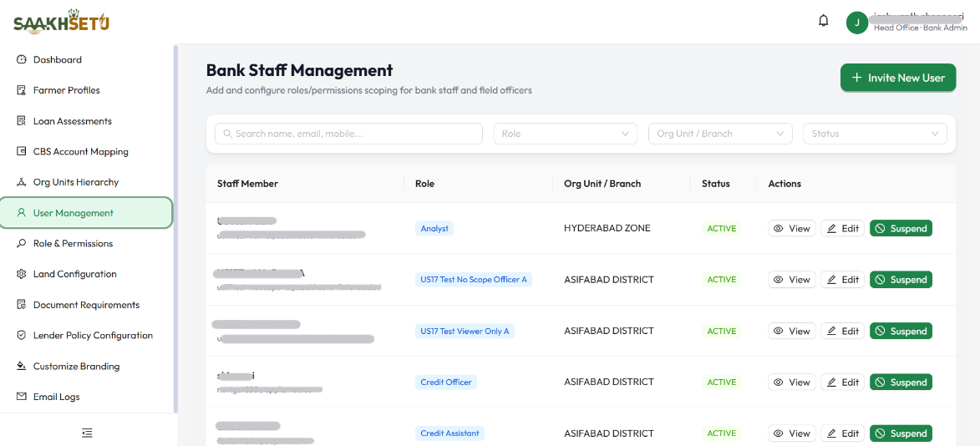Click the Role column header

424,184
